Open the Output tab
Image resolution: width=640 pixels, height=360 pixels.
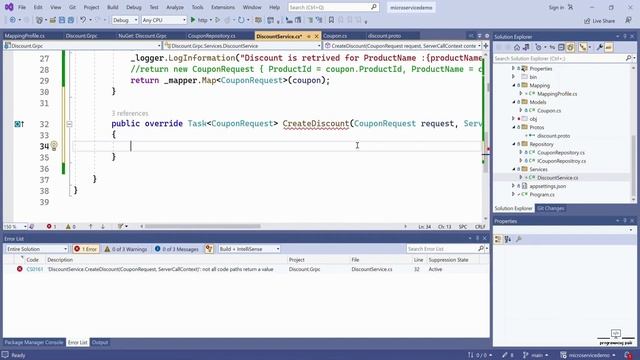[x=100, y=342]
